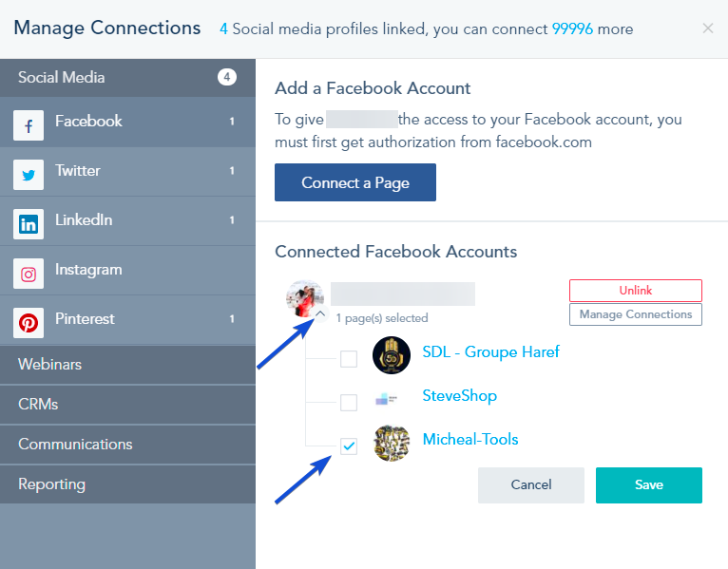Click the LinkedIn logo icon
728x569 pixels.
[x=29, y=224]
